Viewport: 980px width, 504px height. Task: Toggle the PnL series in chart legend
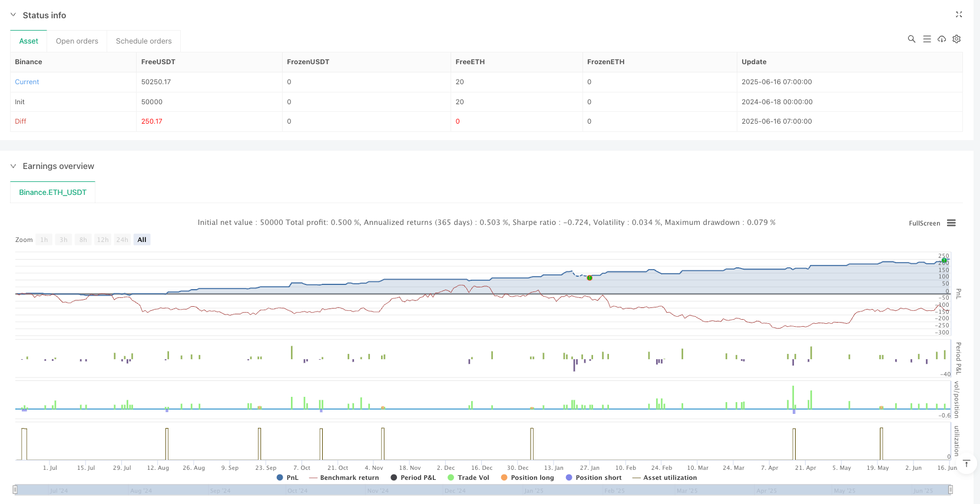pyautogui.click(x=287, y=478)
